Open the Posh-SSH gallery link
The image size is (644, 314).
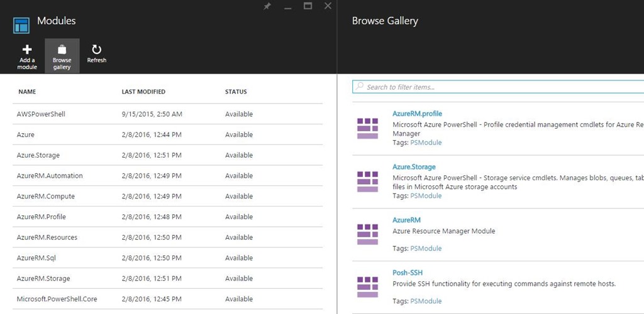click(x=408, y=273)
